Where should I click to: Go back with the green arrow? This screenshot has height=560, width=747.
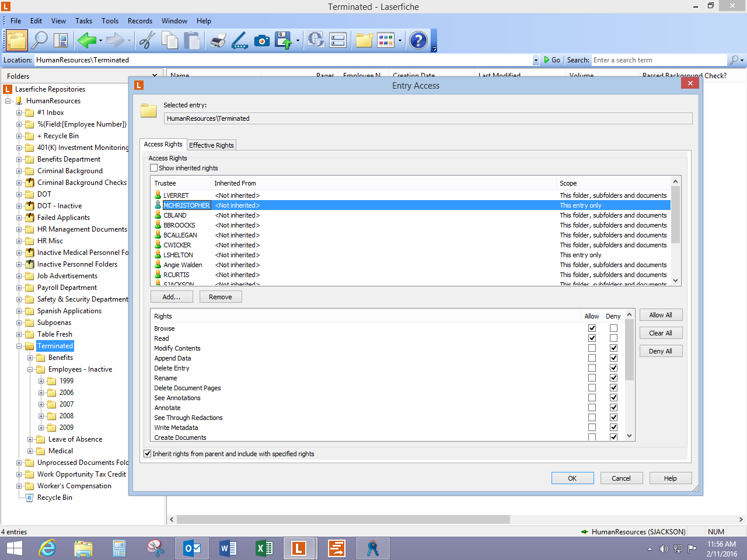86,40
